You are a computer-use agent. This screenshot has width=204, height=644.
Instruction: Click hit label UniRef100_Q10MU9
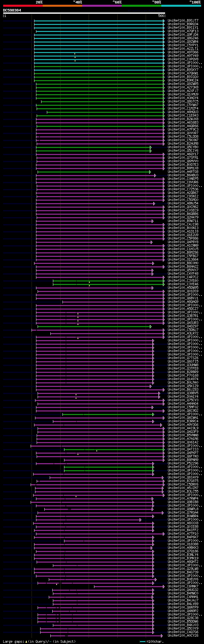pyautogui.click(x=183, y=95)
